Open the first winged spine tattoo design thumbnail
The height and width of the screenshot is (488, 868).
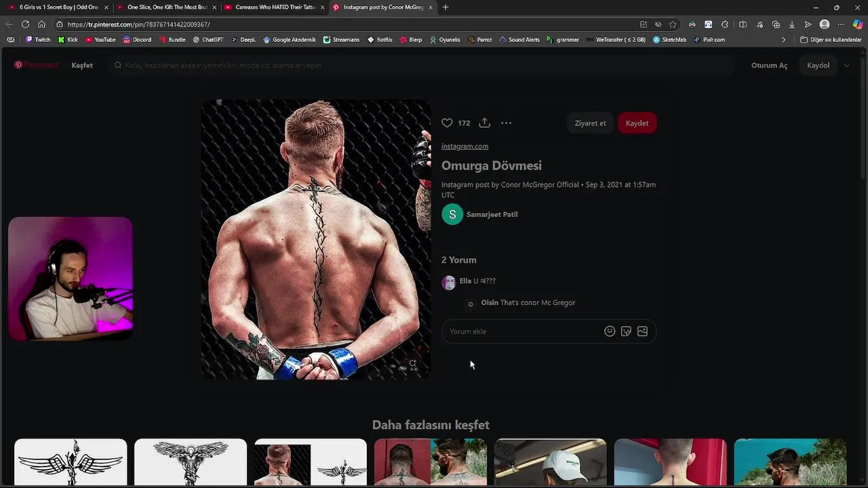(71, 462)
